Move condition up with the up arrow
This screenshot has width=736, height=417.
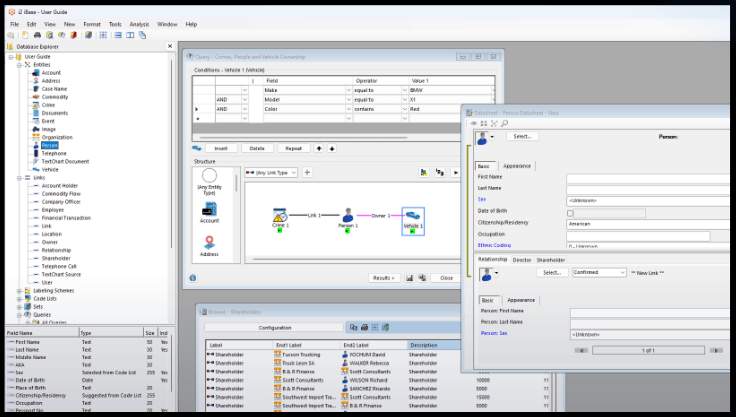319,148
